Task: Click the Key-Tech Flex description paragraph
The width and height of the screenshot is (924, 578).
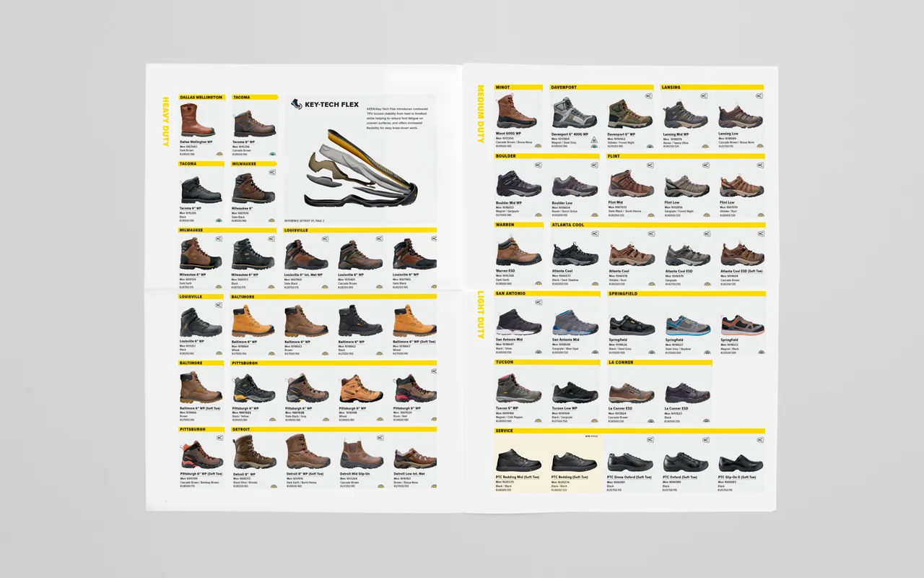Action: pos(397,118)
